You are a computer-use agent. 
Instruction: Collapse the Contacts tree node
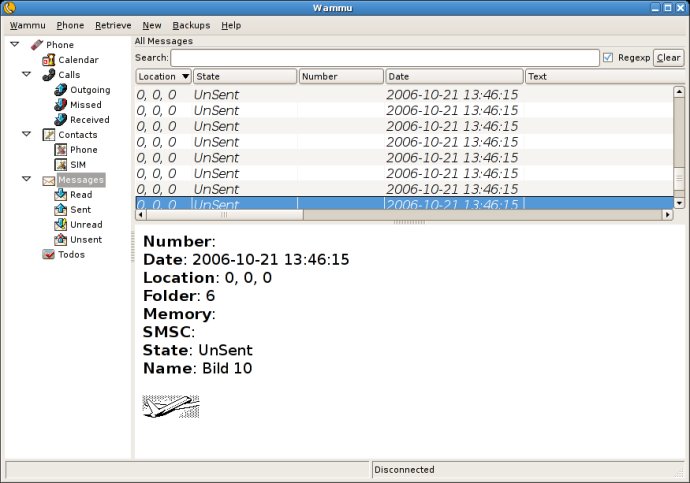point(26,133)
